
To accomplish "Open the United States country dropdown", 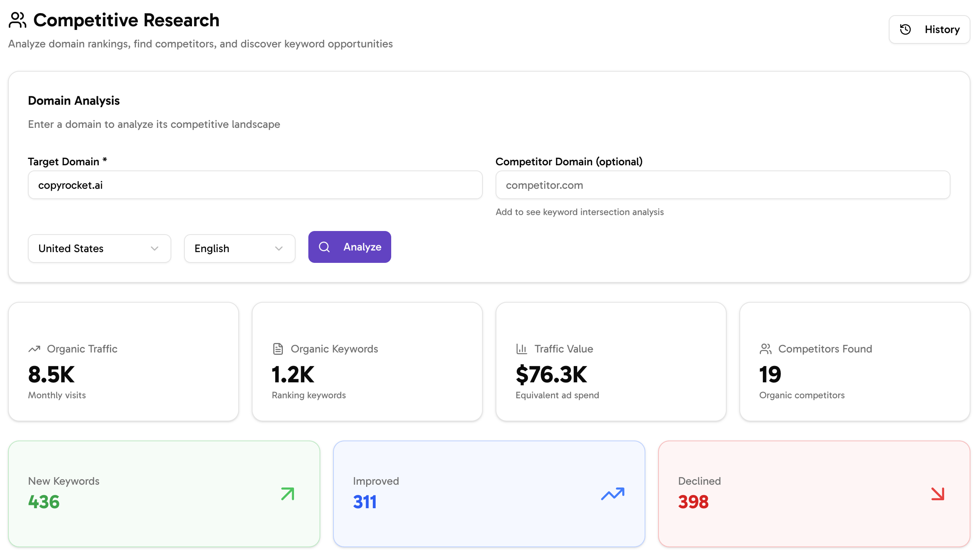I will (99, 249).
